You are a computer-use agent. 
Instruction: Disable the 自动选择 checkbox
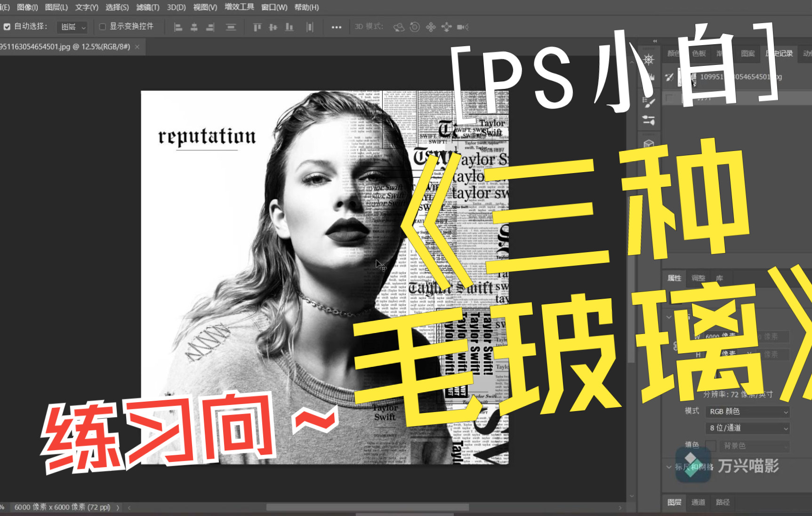click(x=7, y=27)
